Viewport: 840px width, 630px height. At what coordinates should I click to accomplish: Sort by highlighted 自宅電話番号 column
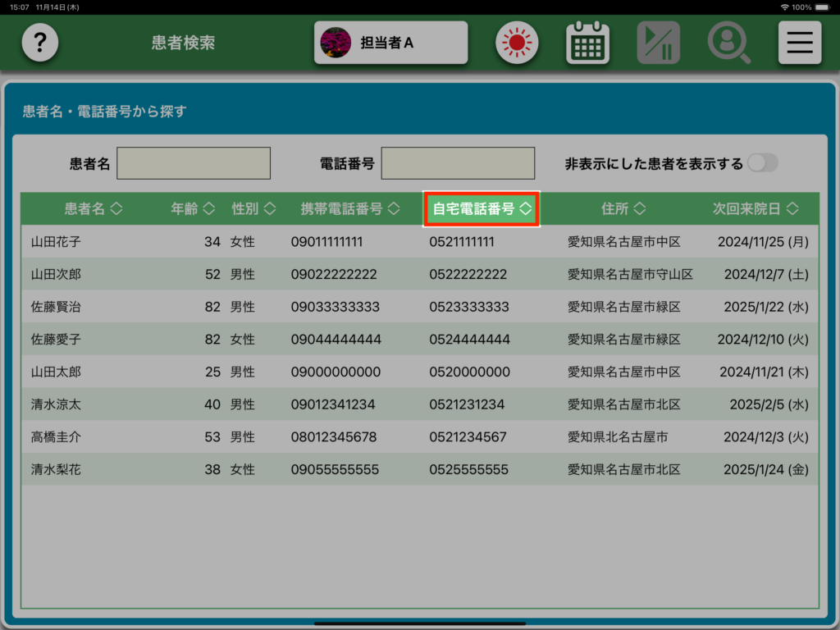(x=482, y=209)
